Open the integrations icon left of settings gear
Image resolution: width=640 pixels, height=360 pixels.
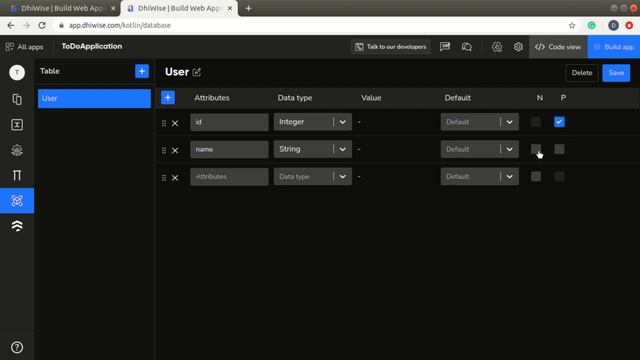(497, 47)
